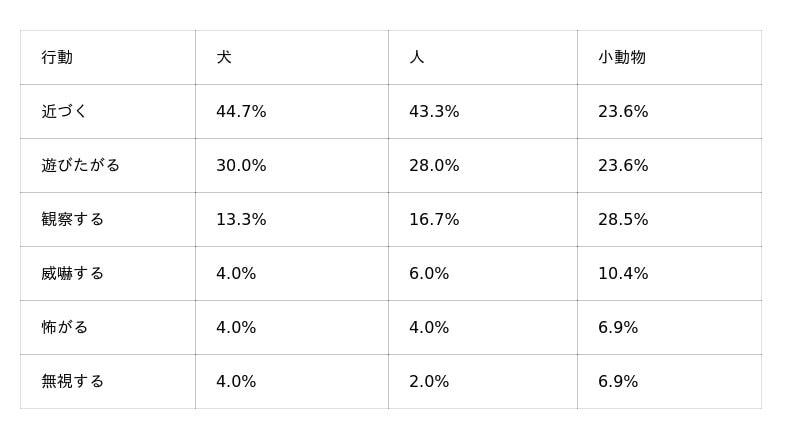Click the 13.3% cell

tap(241, 219)
